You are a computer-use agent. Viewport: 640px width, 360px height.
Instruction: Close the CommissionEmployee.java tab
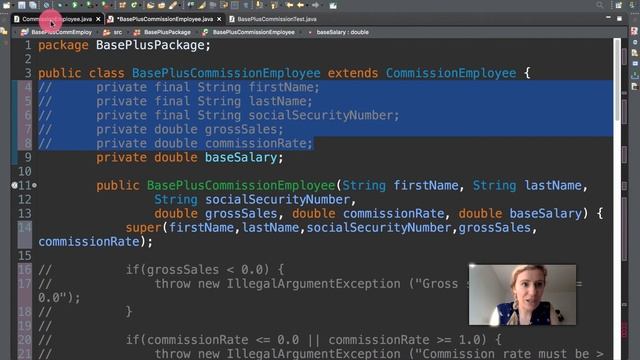pos(98,19)
